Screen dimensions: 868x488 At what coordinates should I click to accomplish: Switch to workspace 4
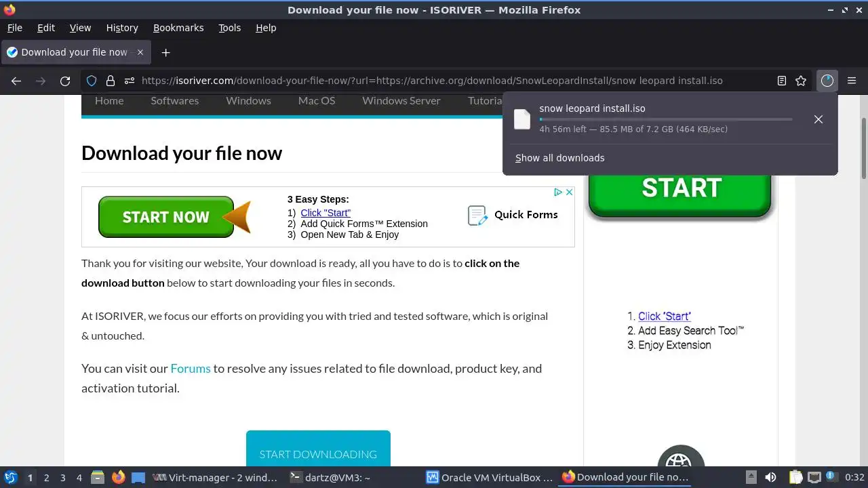pyautogui.click(x=79, y=478)
